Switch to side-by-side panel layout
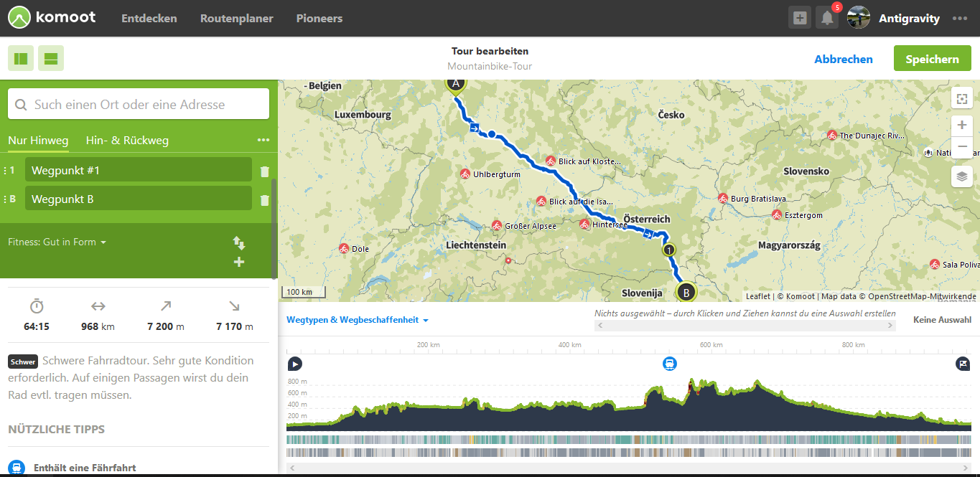The image size is (980, 477). click(x=21, y=59)
